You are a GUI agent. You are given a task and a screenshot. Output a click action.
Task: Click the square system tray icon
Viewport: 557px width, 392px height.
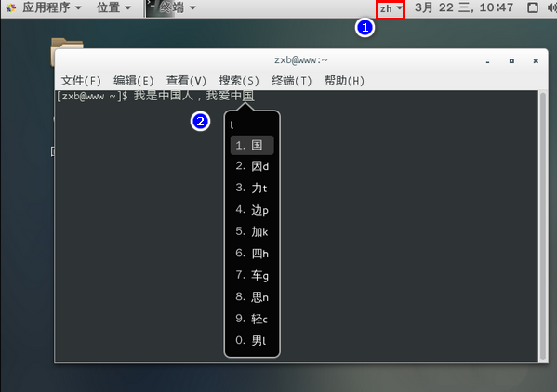[533, 7]
